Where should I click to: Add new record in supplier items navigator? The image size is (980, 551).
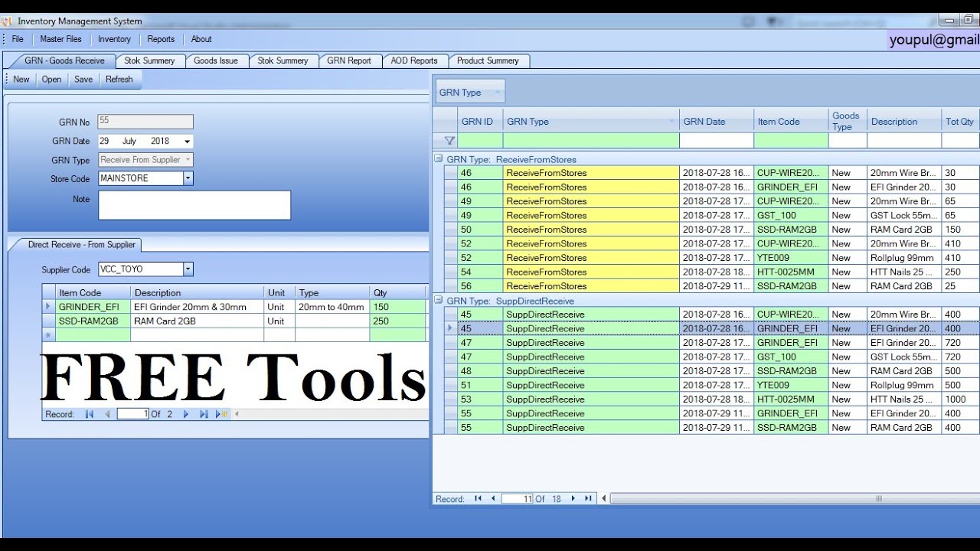coord(220,414)
